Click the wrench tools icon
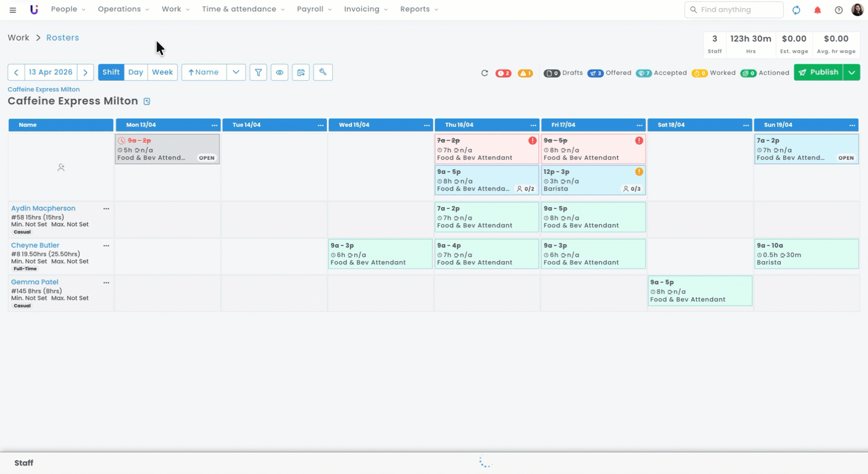The width and height of the screenshot is (868, 474). pyautogui.click(x=323, y=72)
